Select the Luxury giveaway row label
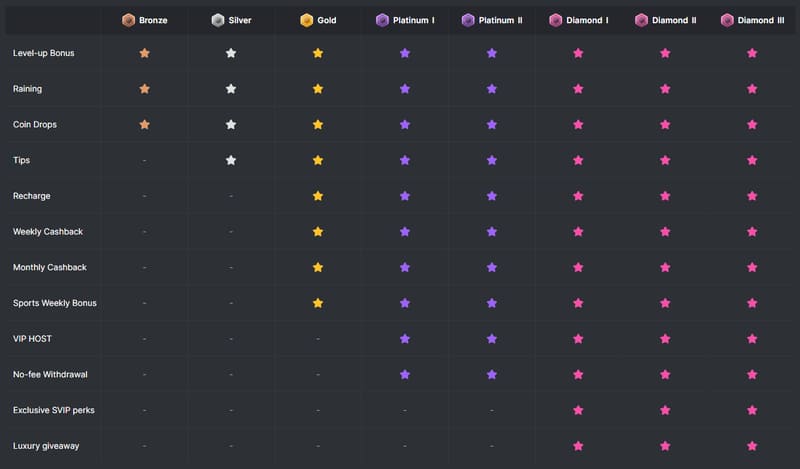The image size is (800, 469). coord(46,446)
